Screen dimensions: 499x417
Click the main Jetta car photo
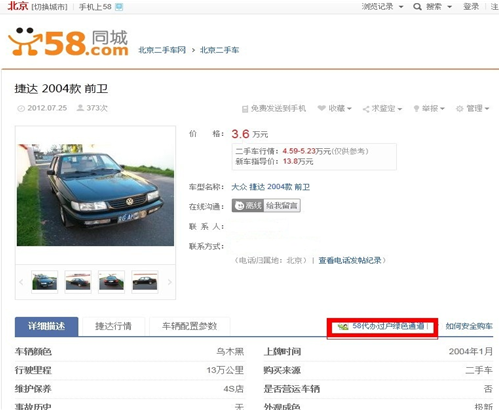[x=95, y=195]
